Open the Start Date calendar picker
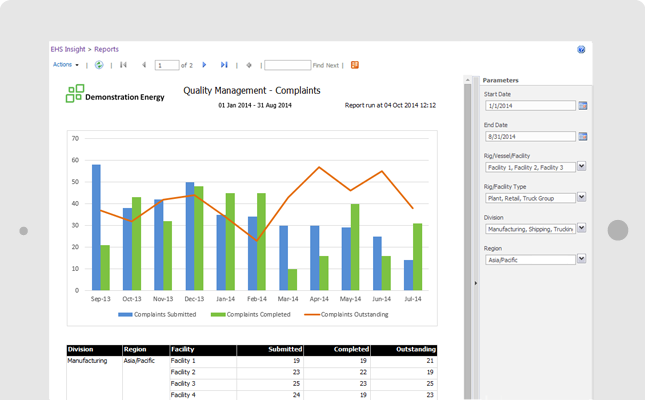 pos(582,106)
